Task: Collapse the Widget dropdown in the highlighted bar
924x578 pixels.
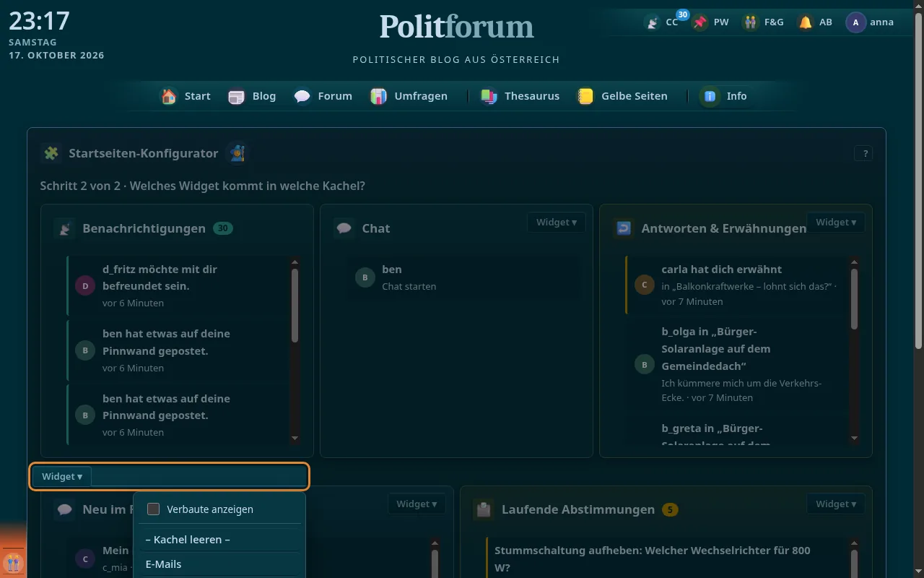Action: (62, 477)
